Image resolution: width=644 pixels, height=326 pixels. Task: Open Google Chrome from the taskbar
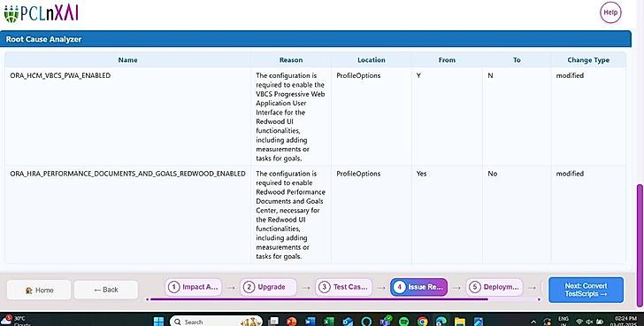pos(422,321)
